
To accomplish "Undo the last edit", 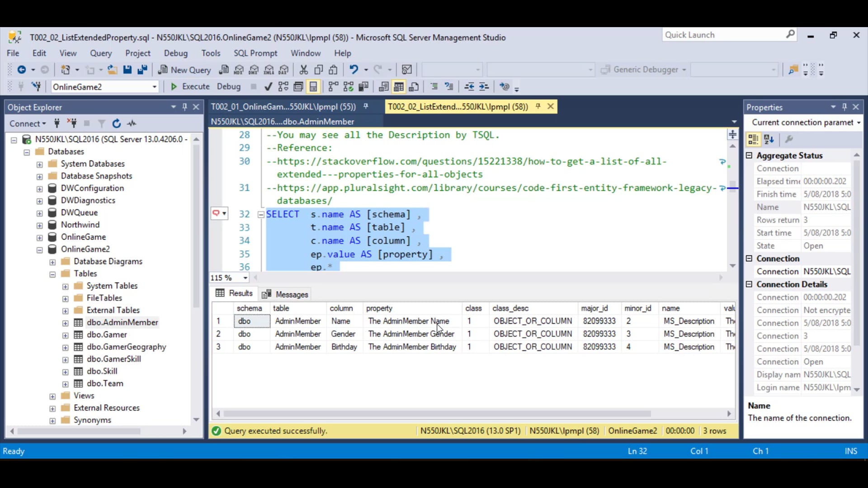I will (354, 69).
